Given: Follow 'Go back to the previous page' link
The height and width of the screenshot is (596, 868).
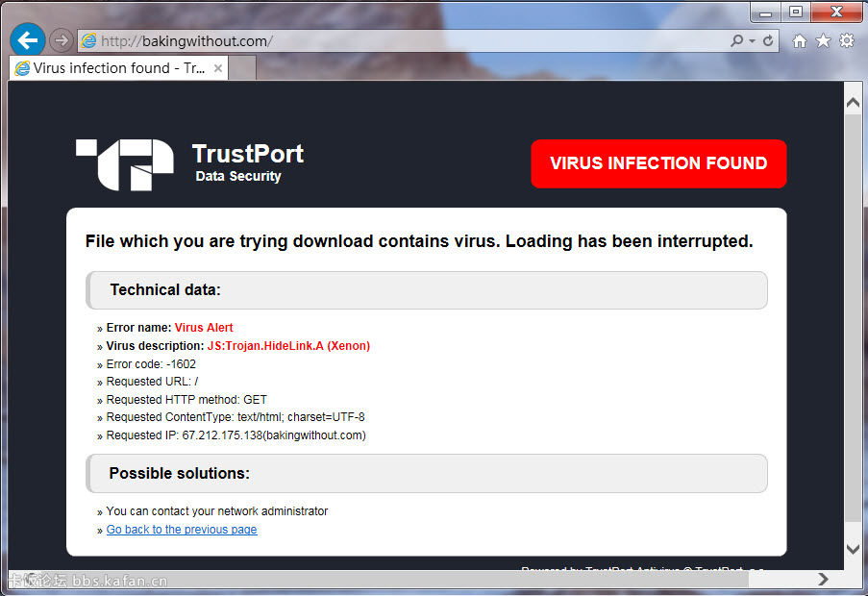Looking at the screenshot, I should [182, 530].
